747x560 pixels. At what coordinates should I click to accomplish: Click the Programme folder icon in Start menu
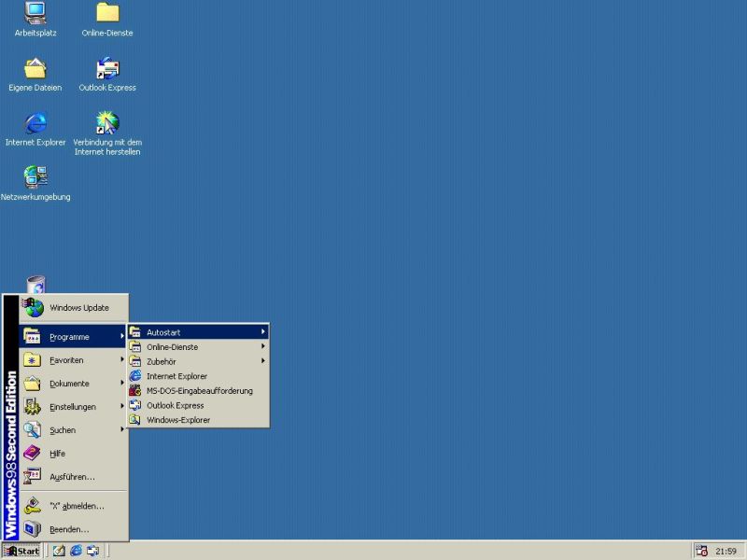coord(33,336)
